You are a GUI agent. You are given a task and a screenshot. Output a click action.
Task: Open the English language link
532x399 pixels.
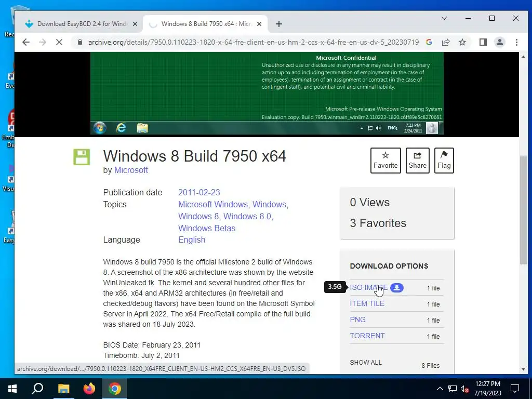pyautogui.click(x=192, y=240)
